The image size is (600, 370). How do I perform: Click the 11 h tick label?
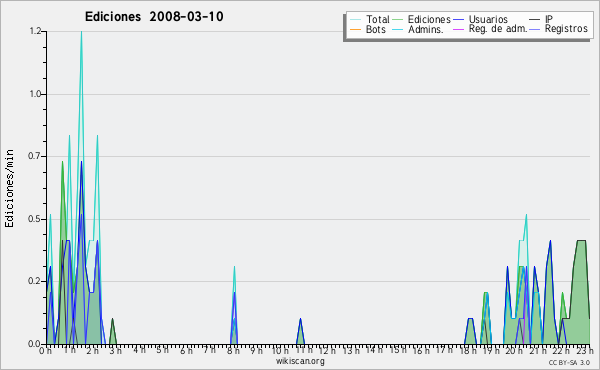(x=304, y=350)
